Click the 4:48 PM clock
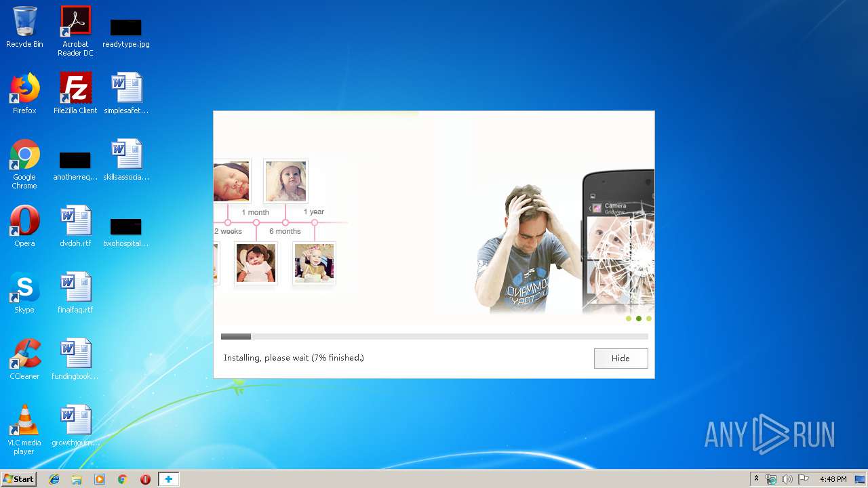Image resolution: width=868 pixels, height=488 pixels. pyautogui.click(x=833, y=479)
